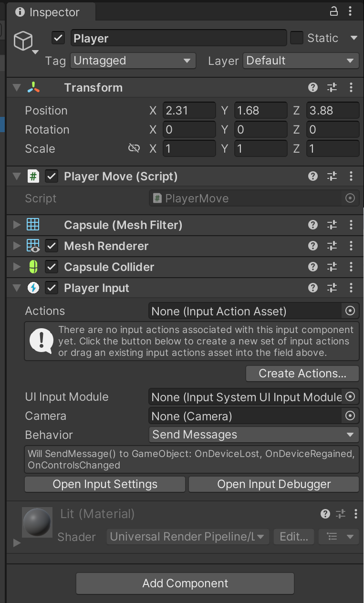Viewport: 364px width, 603px height.
Task: Enable the Static checkbox
Action: tap(297, 38)
